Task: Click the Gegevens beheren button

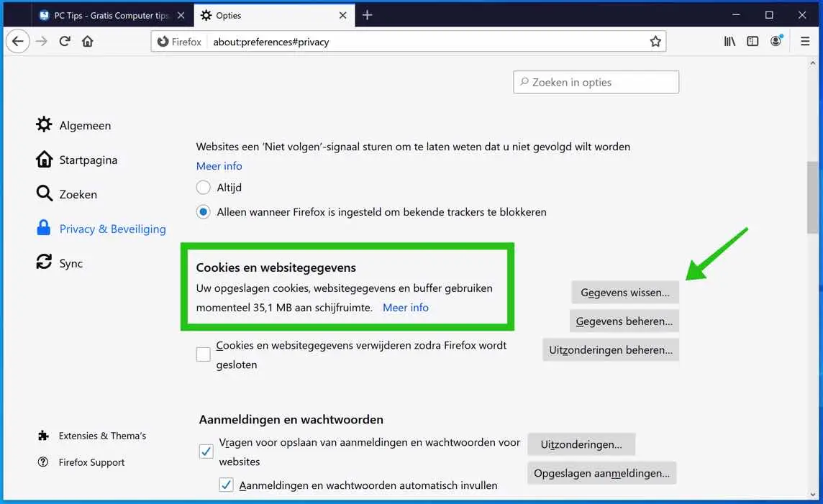Action: pos(624,321)
